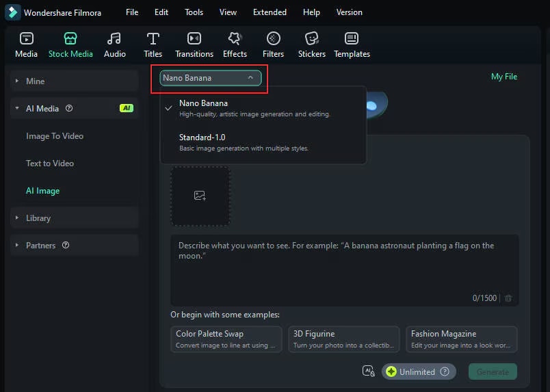Open the Nano Banana model dropdown

coord(211,78)
